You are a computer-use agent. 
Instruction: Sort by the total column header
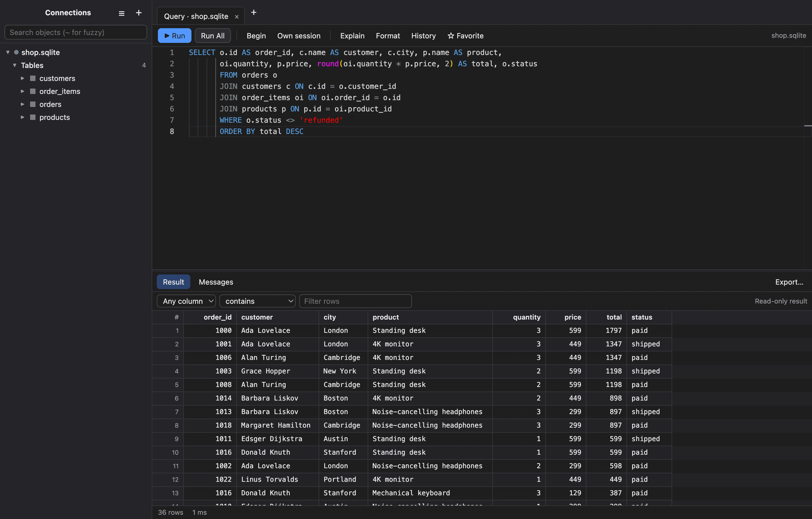pos(606,317)
